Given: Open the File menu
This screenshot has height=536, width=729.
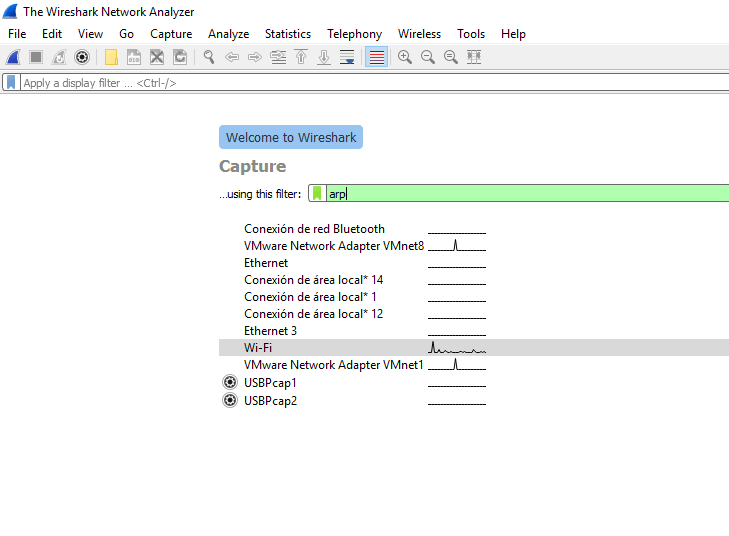Looking at the screenshot, I should [x=17, y=34].
